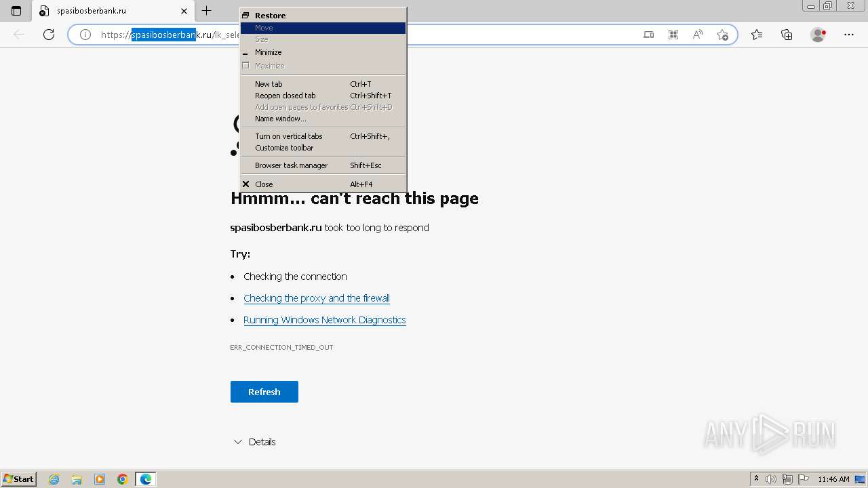View site information icon in address bar
The width and height of the screenshot is (868, 488).
coord(85,35)
